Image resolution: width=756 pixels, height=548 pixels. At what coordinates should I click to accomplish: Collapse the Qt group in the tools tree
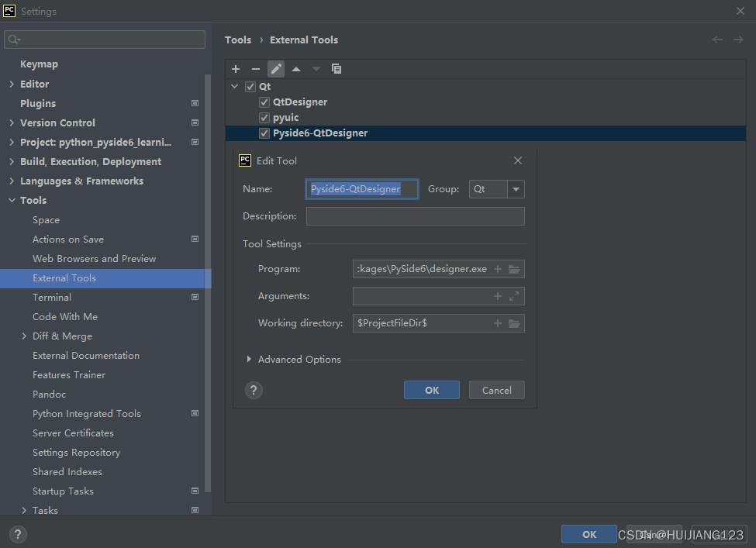click(235, 86)
